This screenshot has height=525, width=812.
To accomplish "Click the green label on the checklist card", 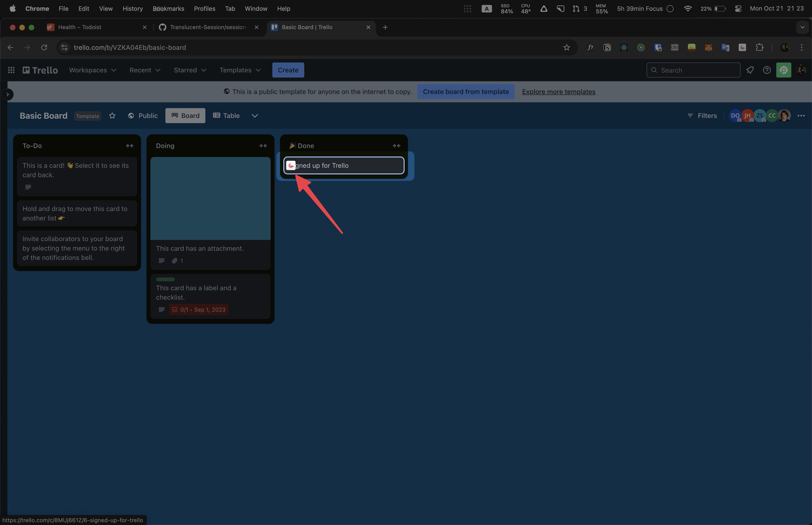I will pyautogui.click(x=165, y=279).
